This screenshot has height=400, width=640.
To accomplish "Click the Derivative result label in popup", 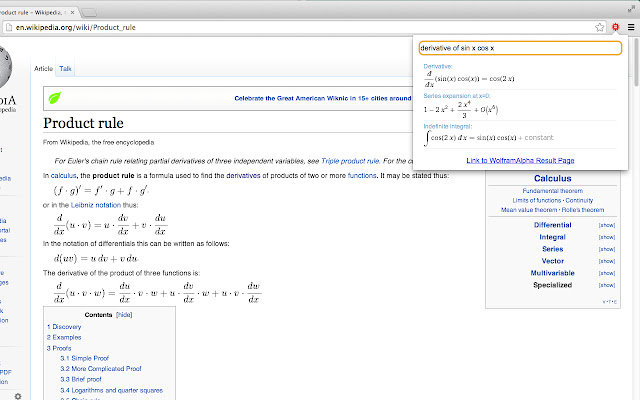I will click(x=438, y=66).
